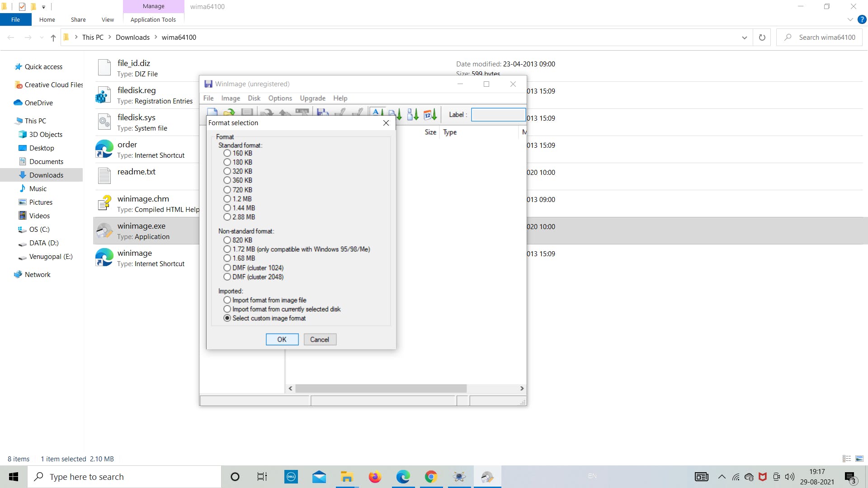Open Explorer help question mark icon
The width and height of the screenshot is (868, 488).
pyautogui.click(x=862, y=19)
